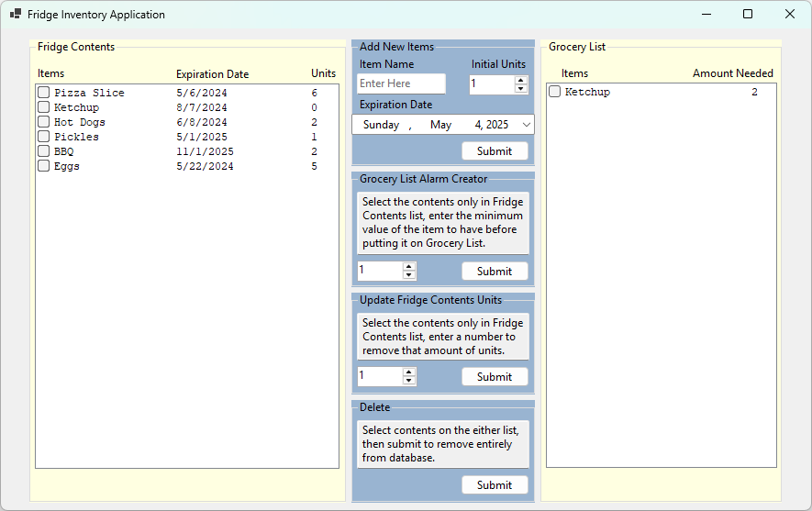Decrement Update Fridge Contents Units value

pyautogui.click(x=409, y=380)
